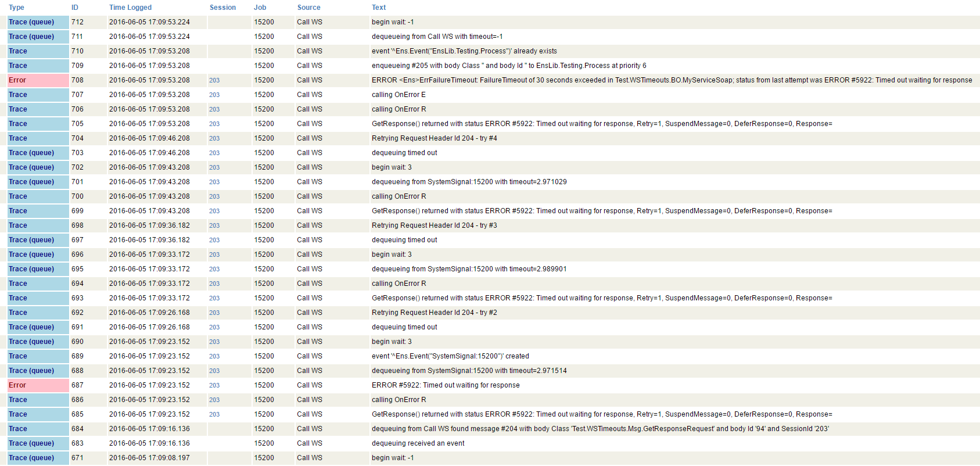Screen dimensions: 980x466
Task: Click the Source column header
Action: [x=308, y=8]
